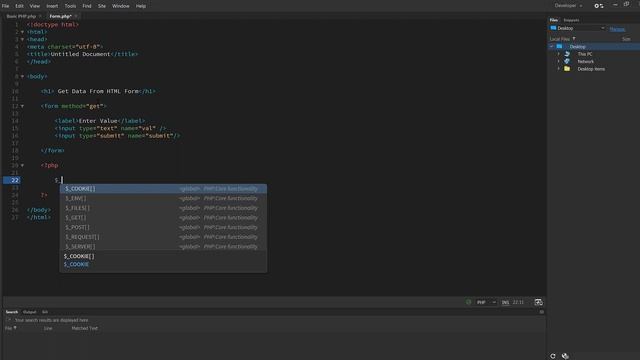Open the Desktop site dropdown

577,28
